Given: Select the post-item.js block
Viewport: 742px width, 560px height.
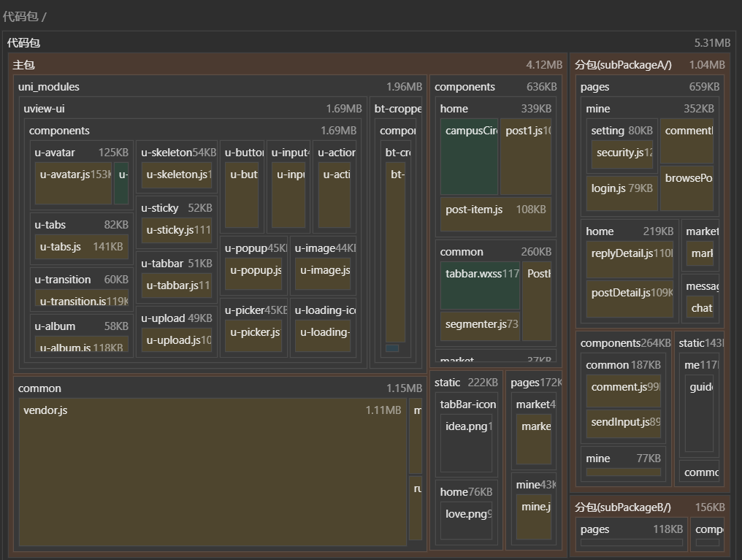Looking at the screenshot, I should (495, 213).
